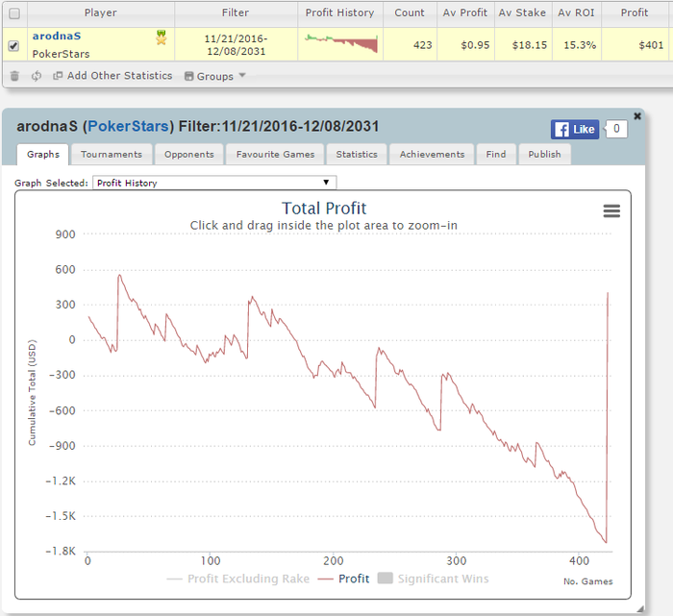Sort by the Filter column header

point(236,12)
